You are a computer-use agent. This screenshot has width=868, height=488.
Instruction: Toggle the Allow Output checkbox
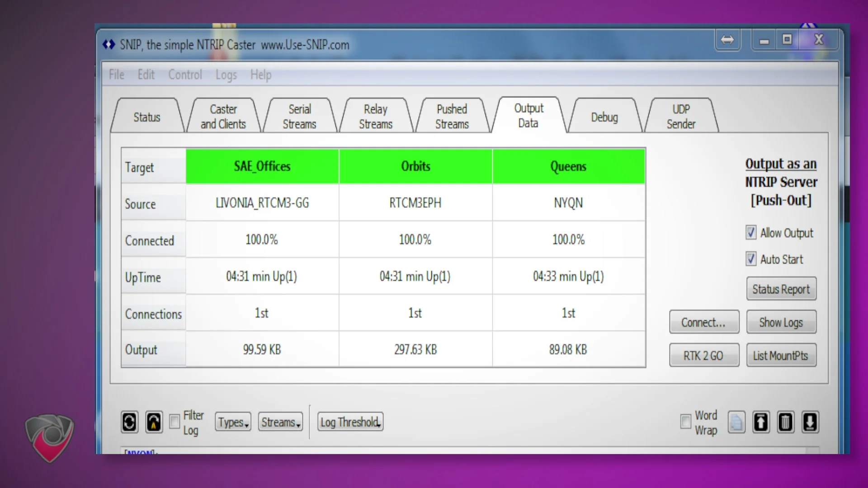point(751,233)
